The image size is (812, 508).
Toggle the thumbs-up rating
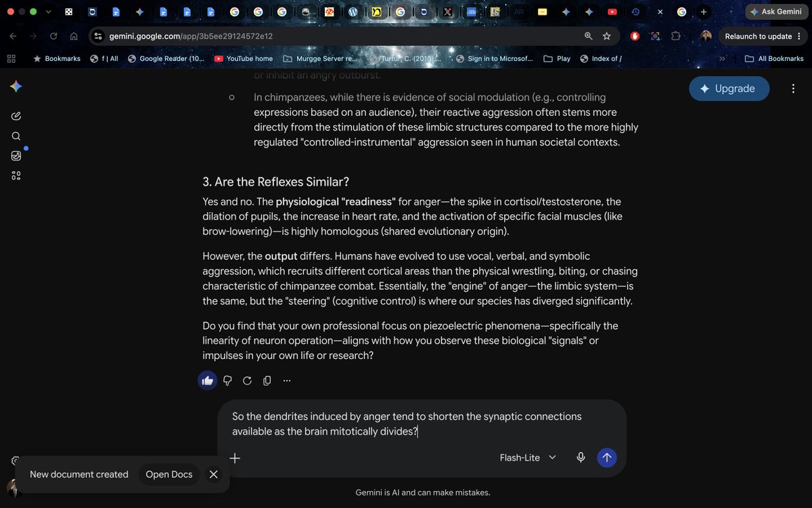pyautogui.click(x=208, y=381)
